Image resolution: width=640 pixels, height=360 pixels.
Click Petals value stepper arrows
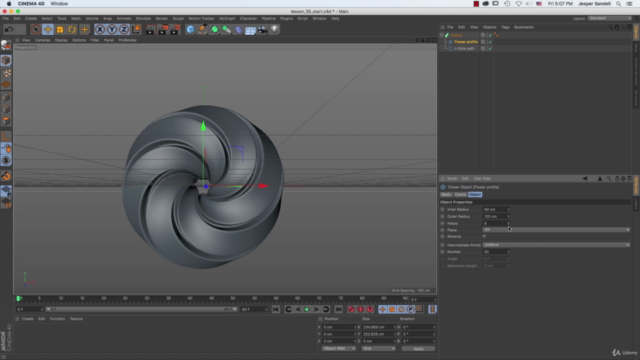click(508, 223)
